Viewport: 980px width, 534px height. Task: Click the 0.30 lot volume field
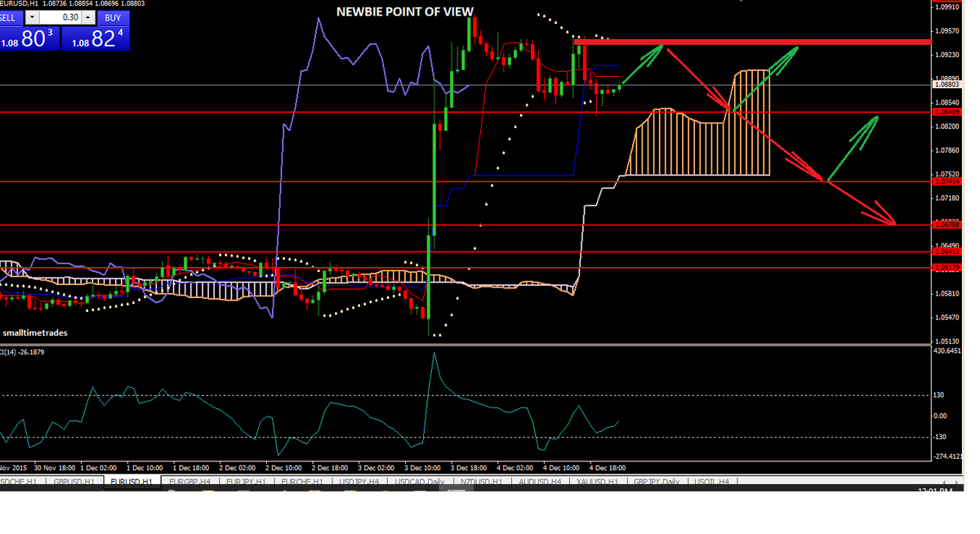tap(61, 17)
